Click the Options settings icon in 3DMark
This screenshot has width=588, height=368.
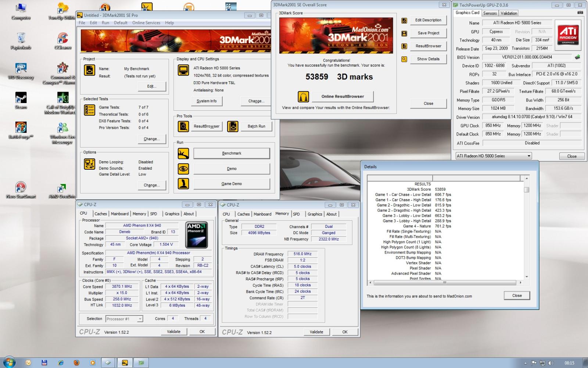pyautogui.click(x=89, y=163)
